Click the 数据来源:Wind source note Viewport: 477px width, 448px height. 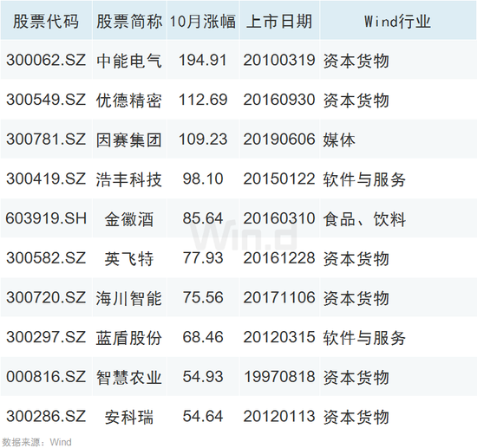click(36, 442)
